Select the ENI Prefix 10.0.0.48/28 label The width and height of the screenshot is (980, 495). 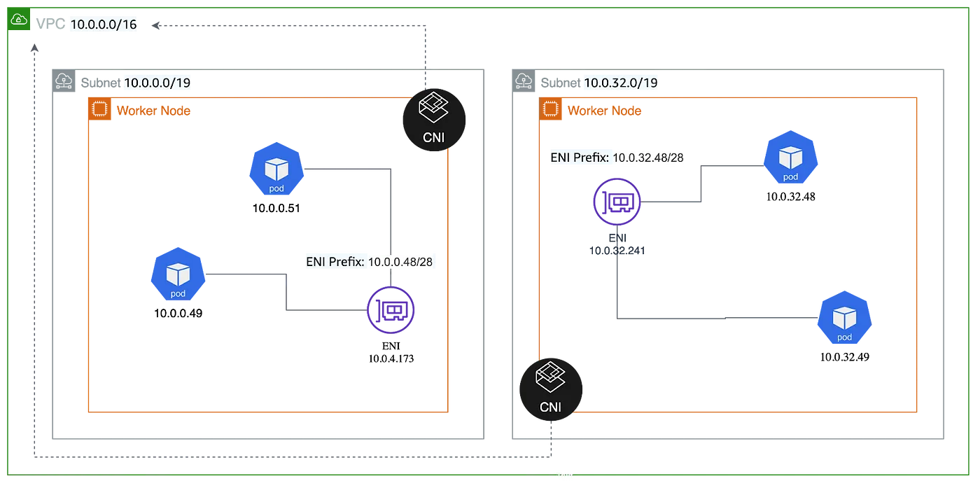point(373,262)
